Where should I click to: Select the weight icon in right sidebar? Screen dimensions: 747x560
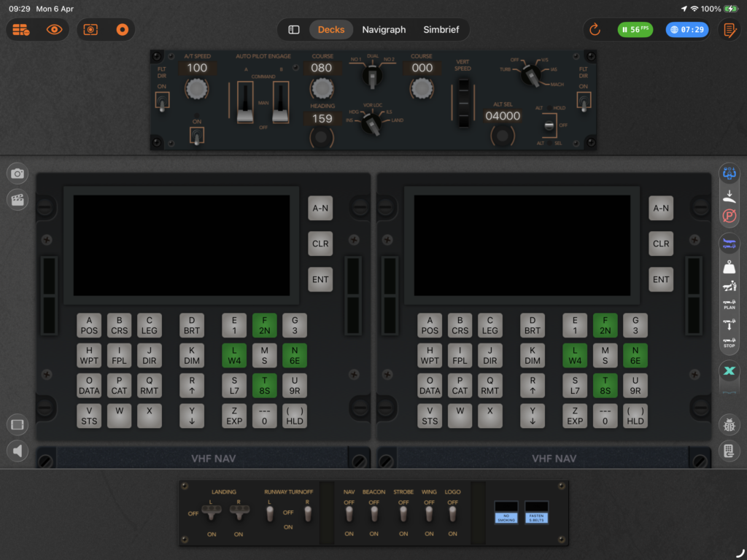[729, 266]
